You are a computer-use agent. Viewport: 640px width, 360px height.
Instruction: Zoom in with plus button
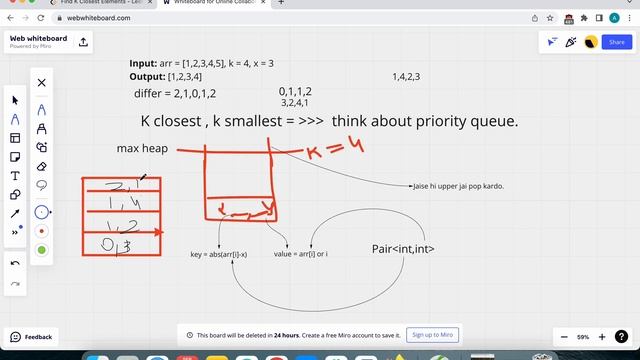click(x=602, y=337)
